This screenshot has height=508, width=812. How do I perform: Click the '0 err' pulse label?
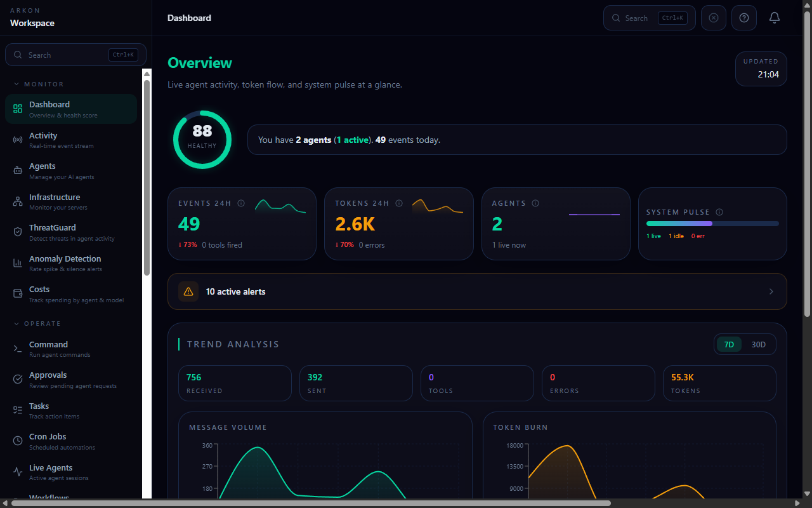point(698,236)
